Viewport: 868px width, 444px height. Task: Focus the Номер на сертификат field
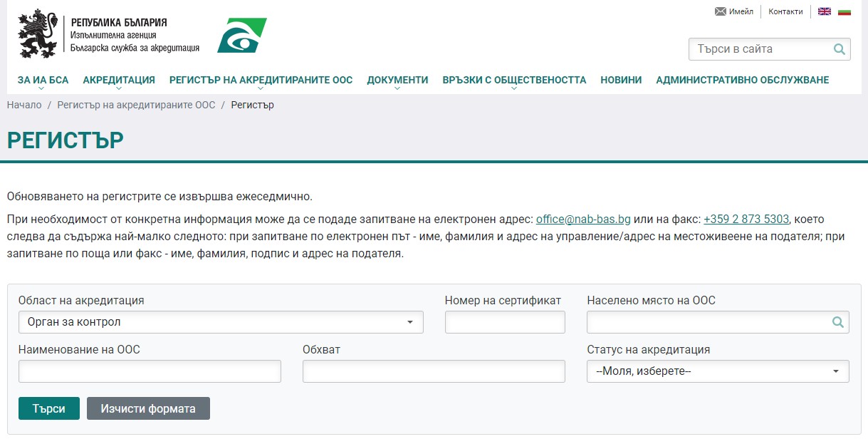click(x=505, y=322)
